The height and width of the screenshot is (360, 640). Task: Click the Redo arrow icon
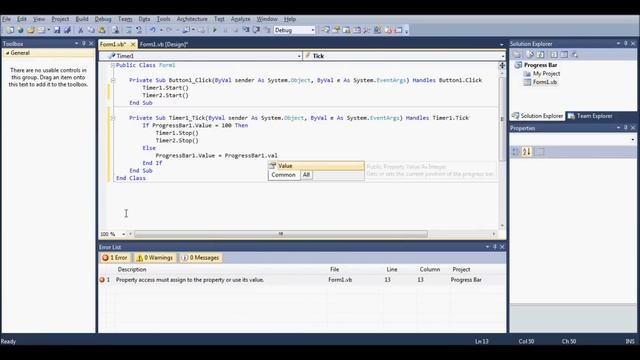point(169,30)
